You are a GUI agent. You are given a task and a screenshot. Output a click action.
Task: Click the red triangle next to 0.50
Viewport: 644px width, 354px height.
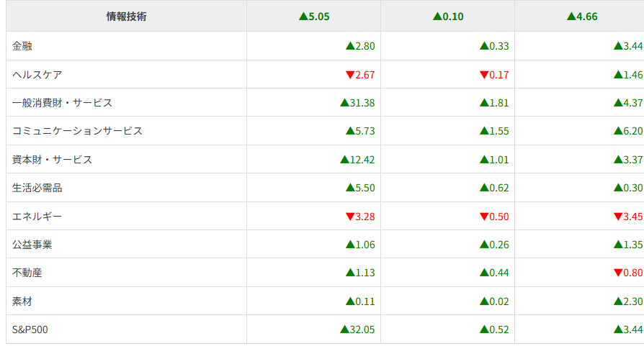click(x=484, y=217)
